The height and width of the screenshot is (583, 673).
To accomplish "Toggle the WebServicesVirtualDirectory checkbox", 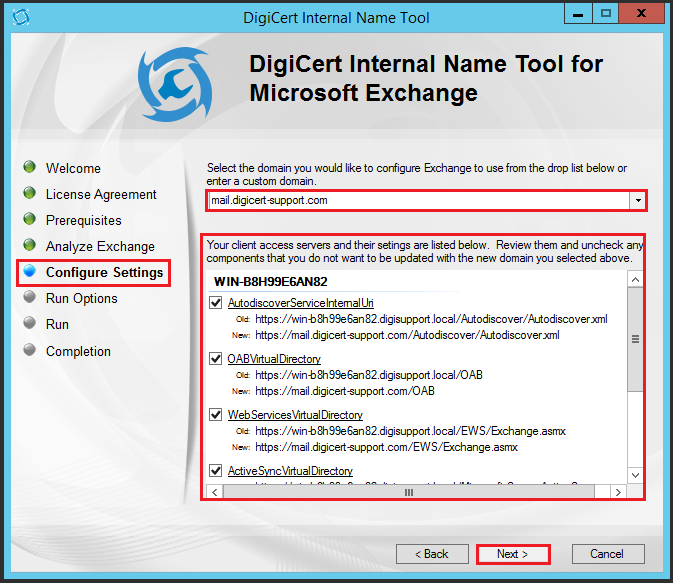I will coord(217,415).
